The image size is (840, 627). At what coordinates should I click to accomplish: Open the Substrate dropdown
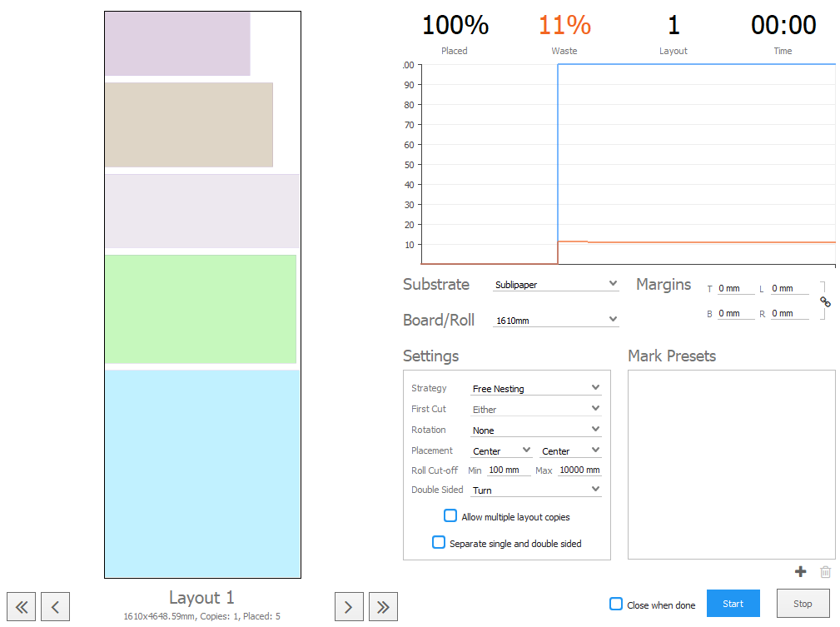click(x=555, y=285)
